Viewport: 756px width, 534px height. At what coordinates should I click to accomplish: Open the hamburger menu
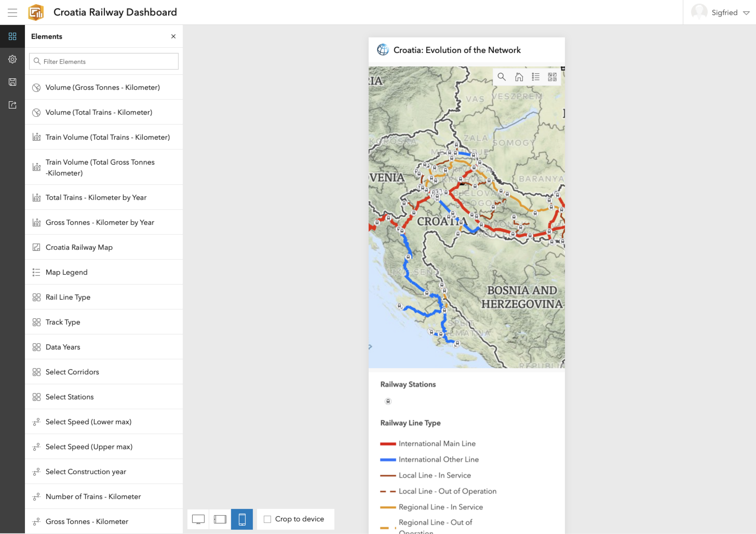(12, 13)
